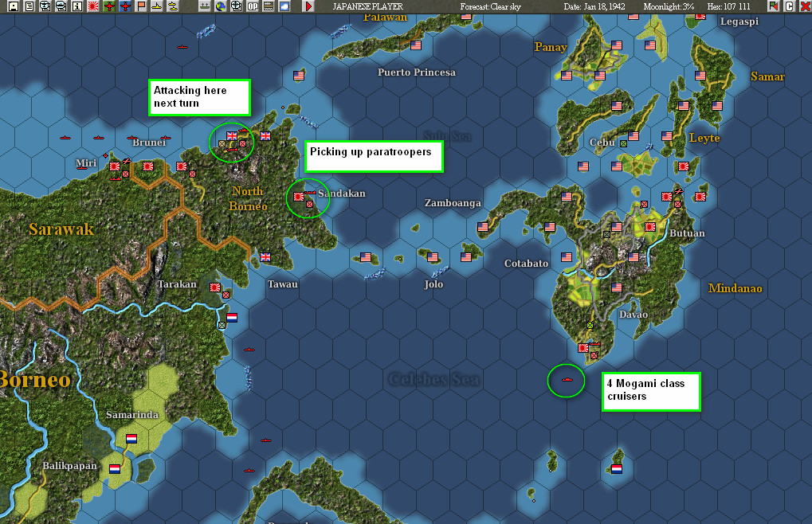Select the Dutch flag at Balikpapan
Screen dimensions: 812x524
click(115, 468)
